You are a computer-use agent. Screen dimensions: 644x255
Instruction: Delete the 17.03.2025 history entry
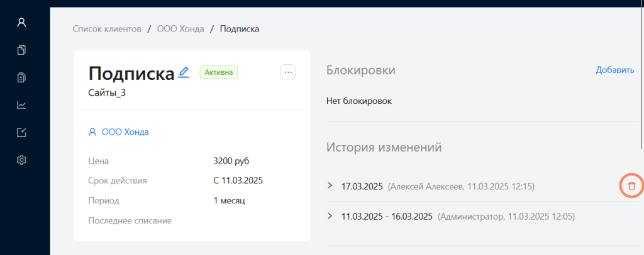[631, 186]
